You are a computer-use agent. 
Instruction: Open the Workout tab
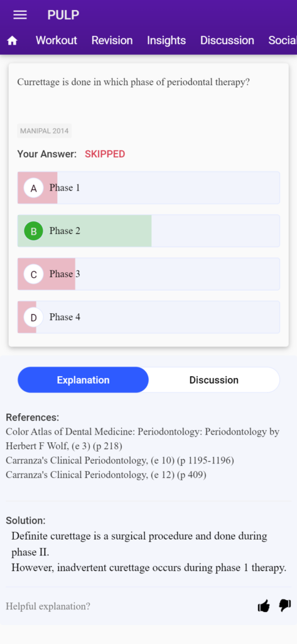(57, 40)
